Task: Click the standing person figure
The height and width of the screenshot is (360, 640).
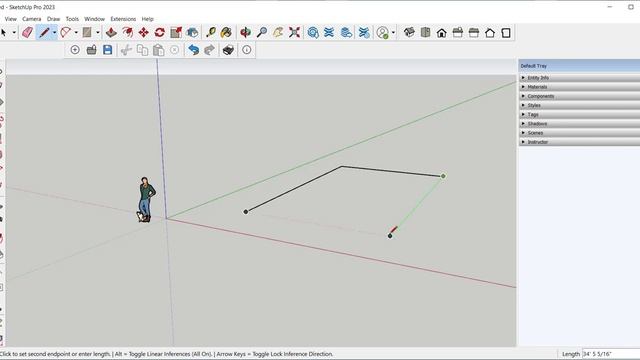Action: coord(145,200)
